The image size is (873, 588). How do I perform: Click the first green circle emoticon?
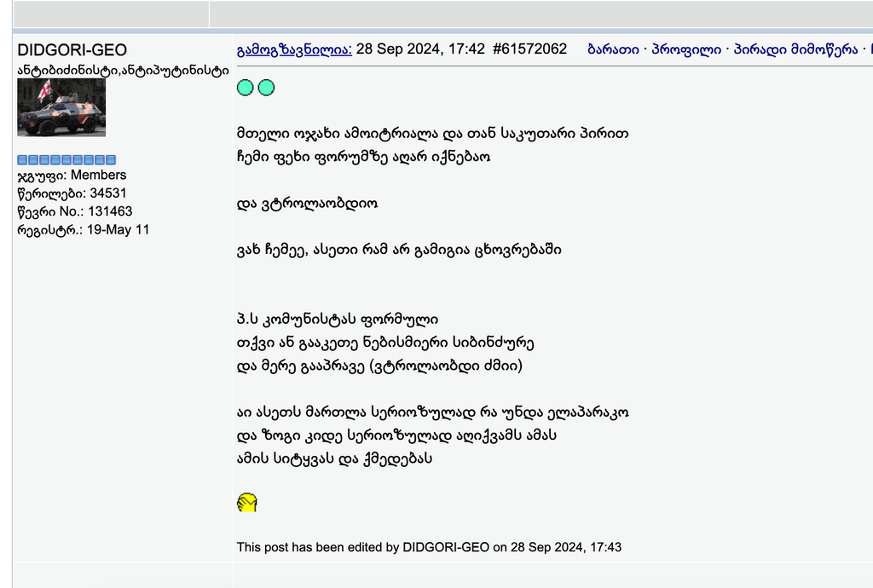246,87
